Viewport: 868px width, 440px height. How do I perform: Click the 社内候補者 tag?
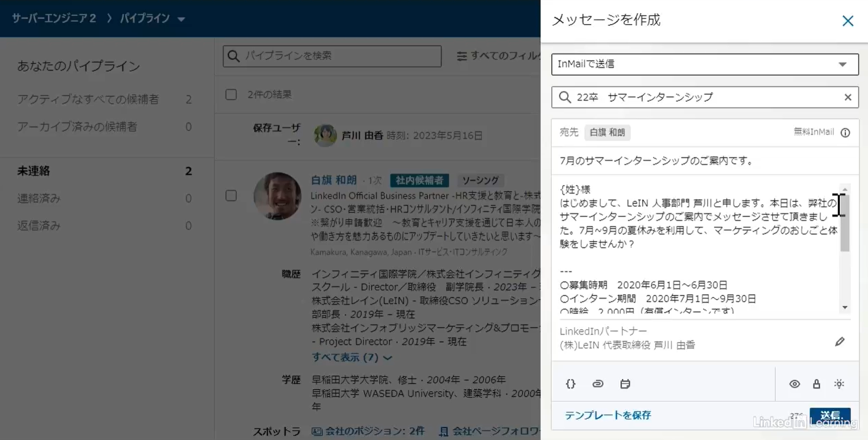419,180
